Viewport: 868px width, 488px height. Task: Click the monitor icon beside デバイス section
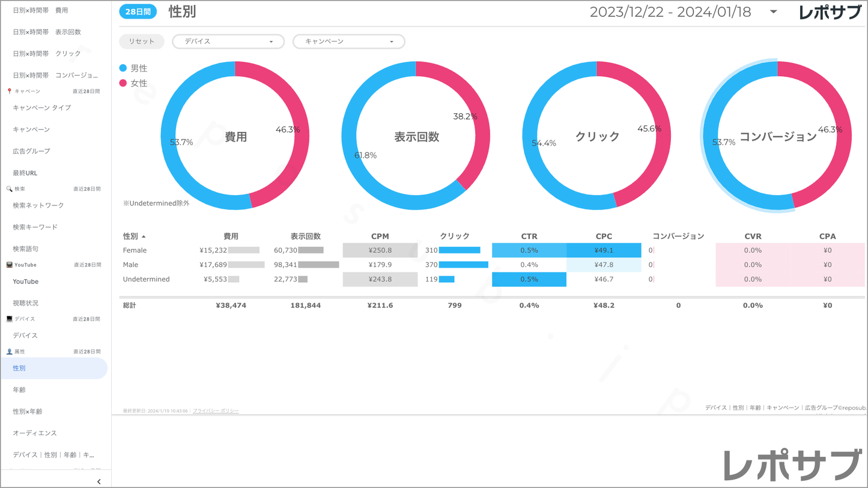9,319
